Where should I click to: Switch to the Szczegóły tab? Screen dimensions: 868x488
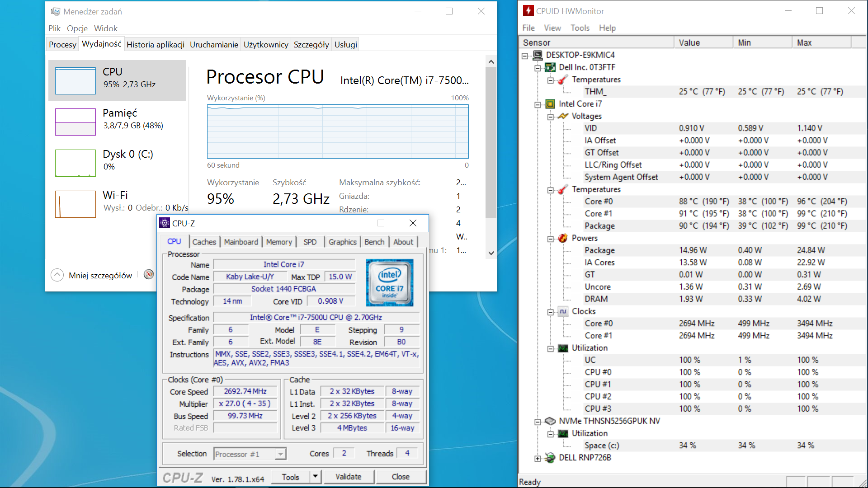pos(311,44)
